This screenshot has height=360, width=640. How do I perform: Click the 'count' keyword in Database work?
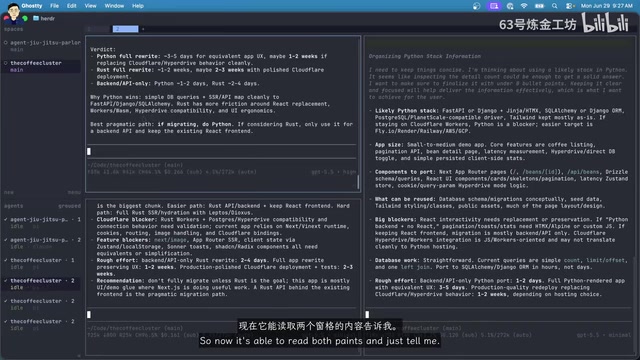click(x=571, y=260)
